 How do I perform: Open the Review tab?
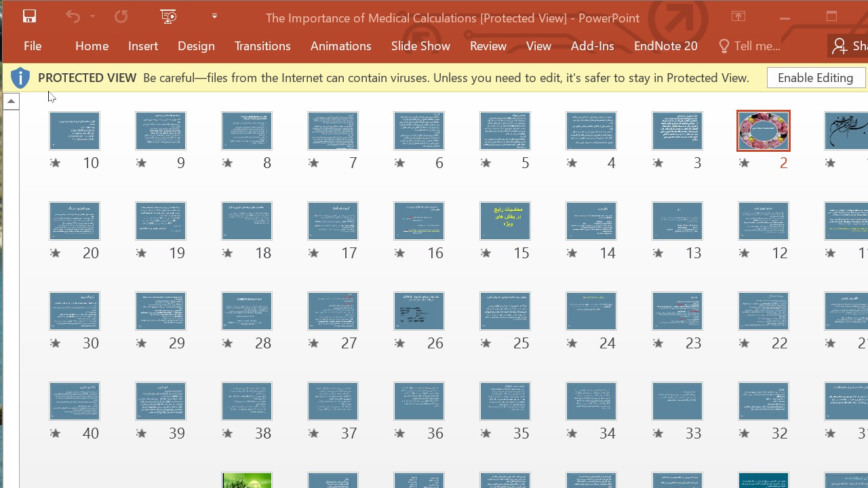click(488, 46)
